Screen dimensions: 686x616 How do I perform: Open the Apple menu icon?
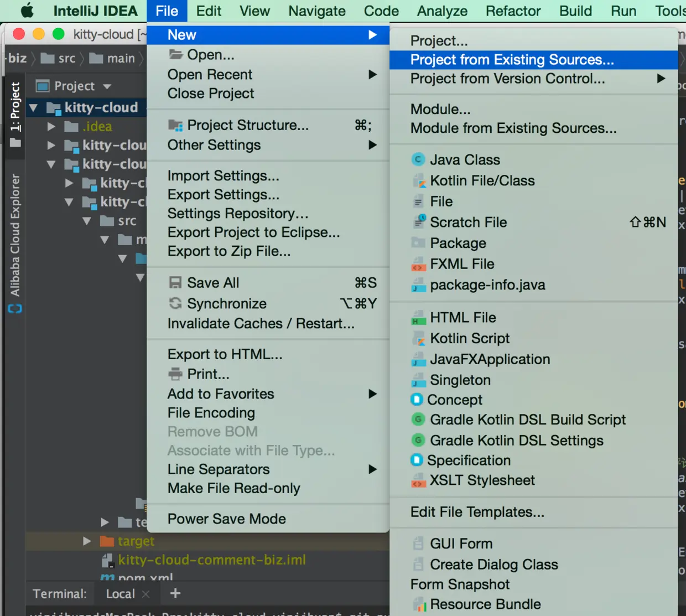27,11
